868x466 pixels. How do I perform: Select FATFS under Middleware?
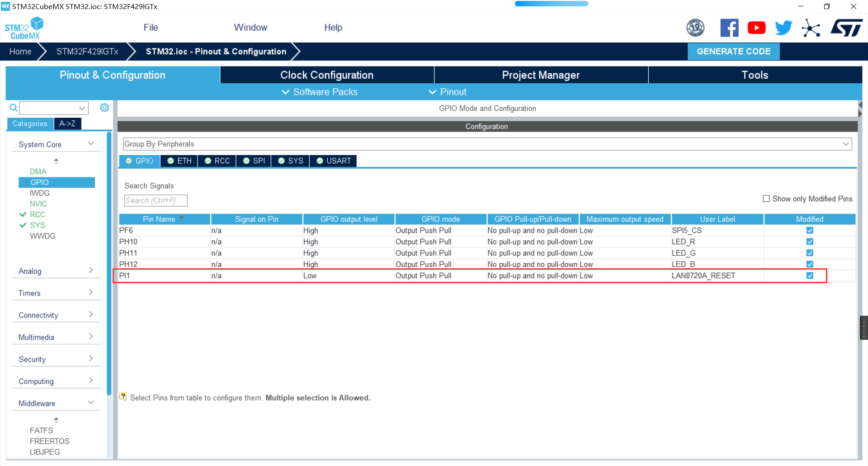41,430
